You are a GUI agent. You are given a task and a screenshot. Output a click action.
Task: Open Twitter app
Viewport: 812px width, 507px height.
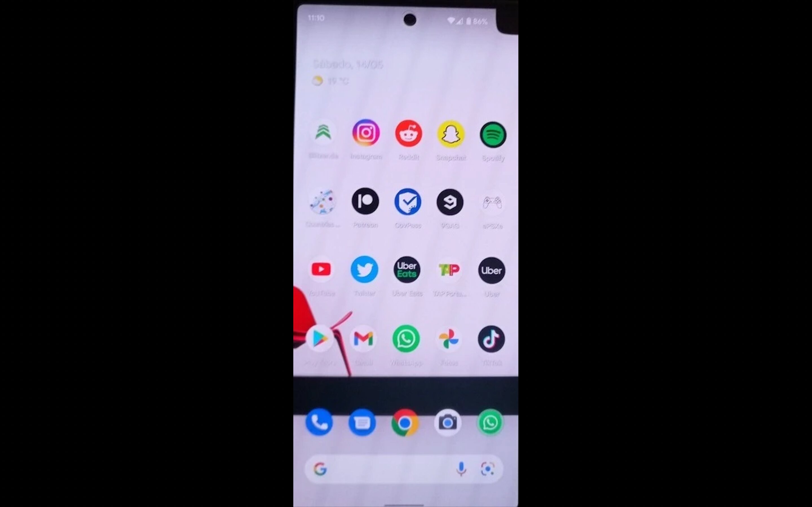click(364, 270)
